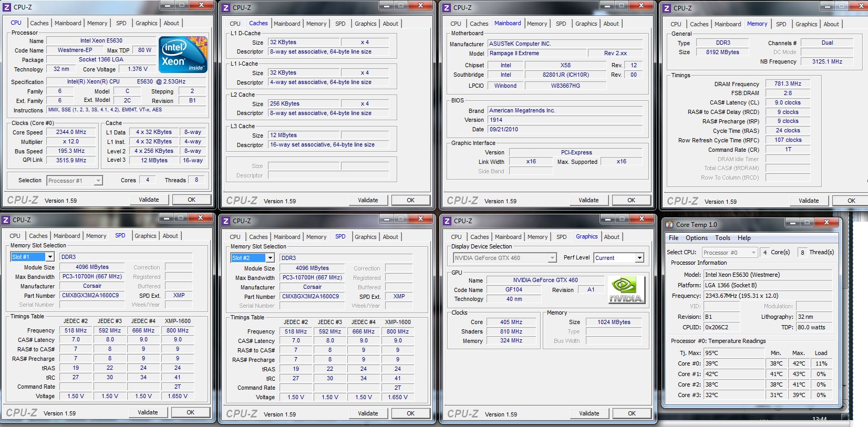
Task: Click OK in the L1 D-Cache window
Action: (411, 200)
